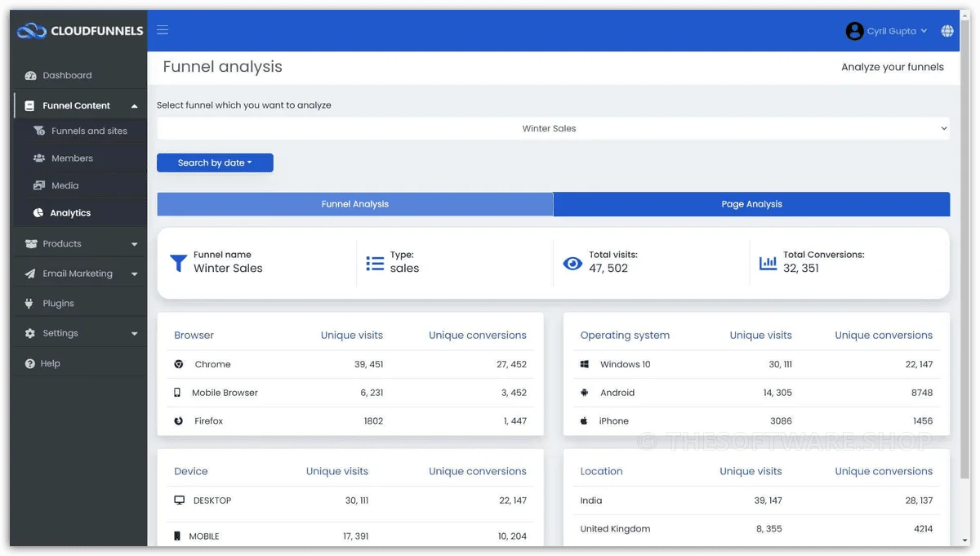Image resolution: width=980 pixels, height=556 pixels.
Task: Click the Analytics pie chart icon
Action: [38, 213]
